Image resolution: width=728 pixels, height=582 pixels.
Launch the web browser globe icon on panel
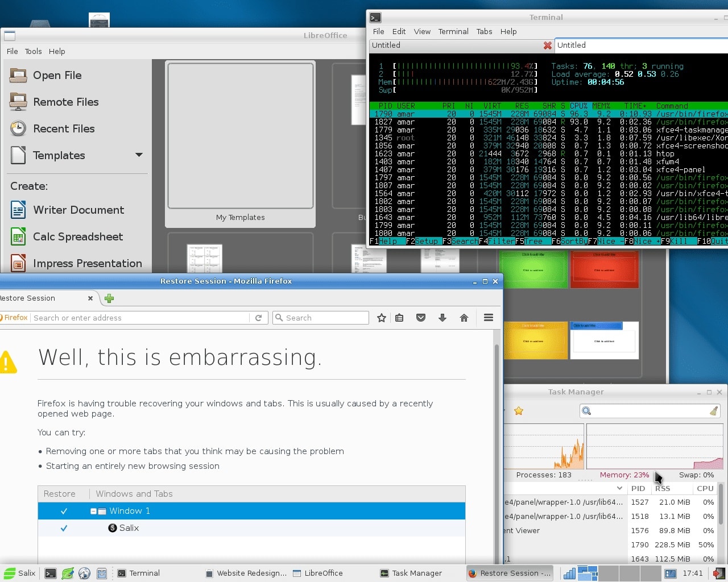click(x=85, y=573)
